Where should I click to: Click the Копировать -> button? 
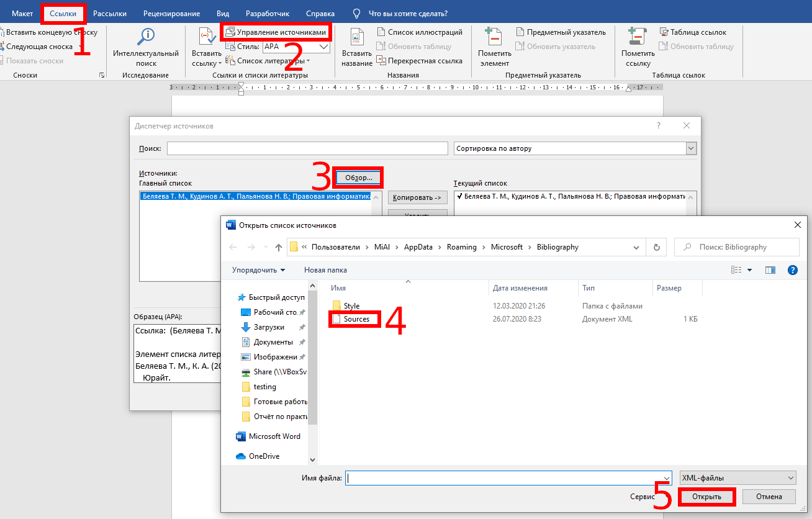417,197
